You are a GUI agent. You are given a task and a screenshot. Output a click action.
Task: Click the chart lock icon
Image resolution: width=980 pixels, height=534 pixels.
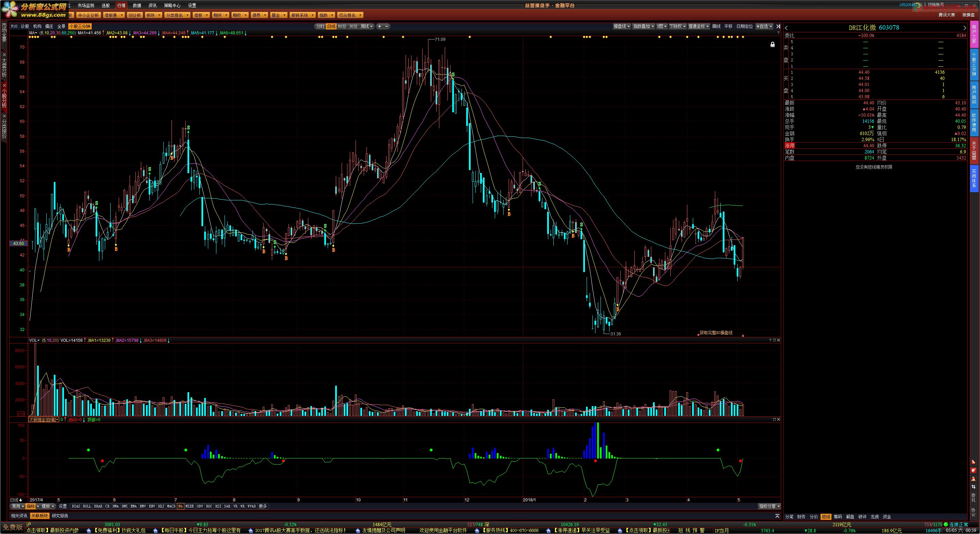[x=772, y=45]
